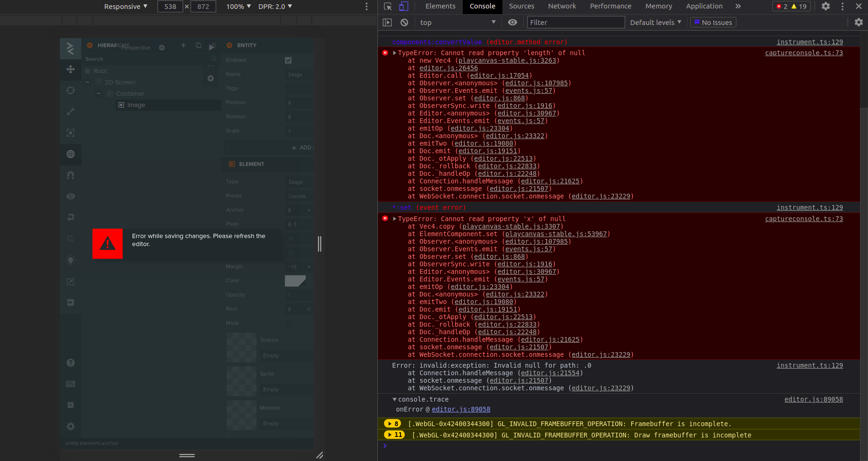Select the Rotate tool
868x461 pixels.
(x=70, y=90)
